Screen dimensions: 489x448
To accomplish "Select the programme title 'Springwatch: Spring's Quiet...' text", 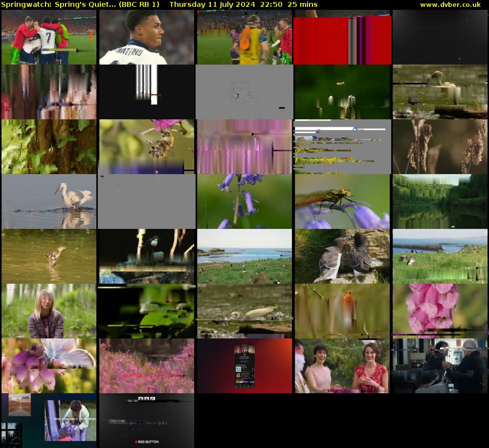I will (59, 5).
